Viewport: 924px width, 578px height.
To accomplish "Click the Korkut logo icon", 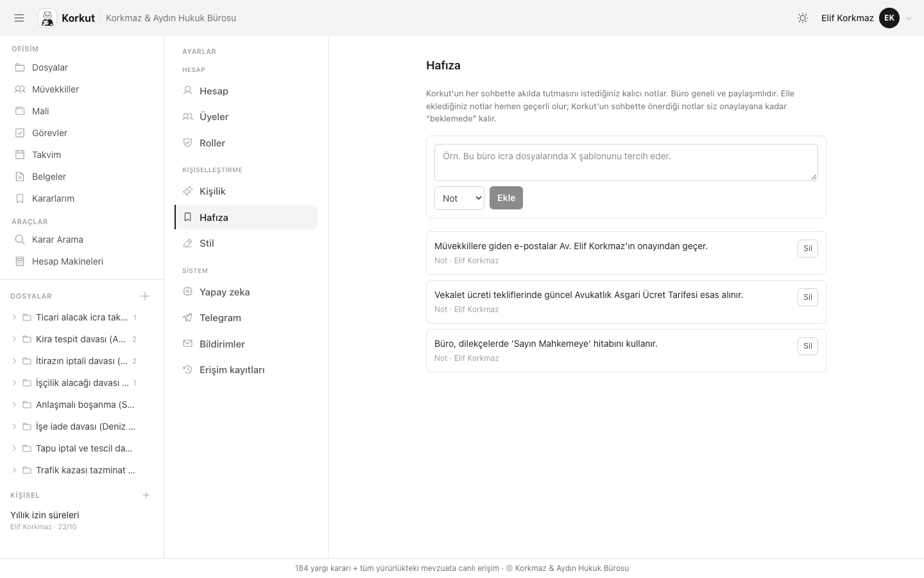I will tap(47, 18).
